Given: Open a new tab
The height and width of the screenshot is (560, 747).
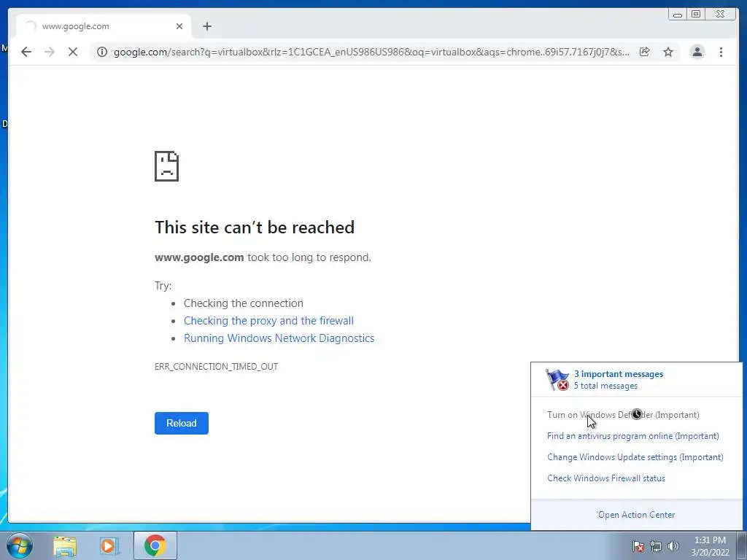Looking at the screenshot, I should 206,26.
